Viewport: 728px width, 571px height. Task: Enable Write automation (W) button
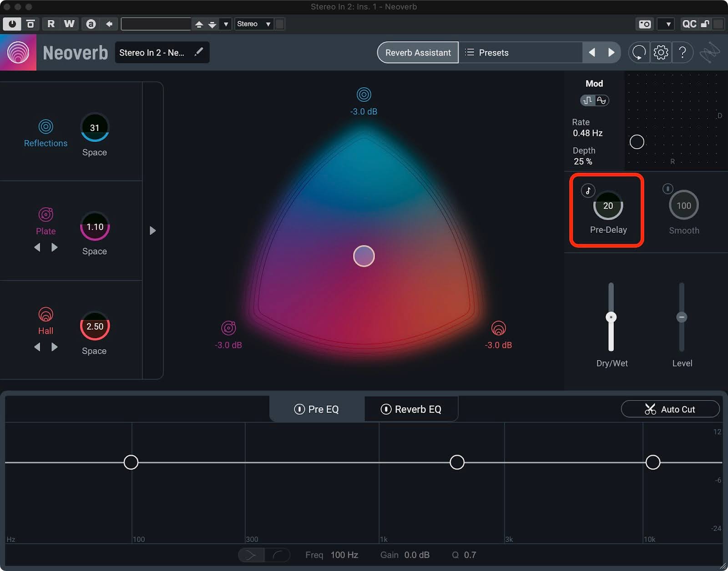[69, 24]
